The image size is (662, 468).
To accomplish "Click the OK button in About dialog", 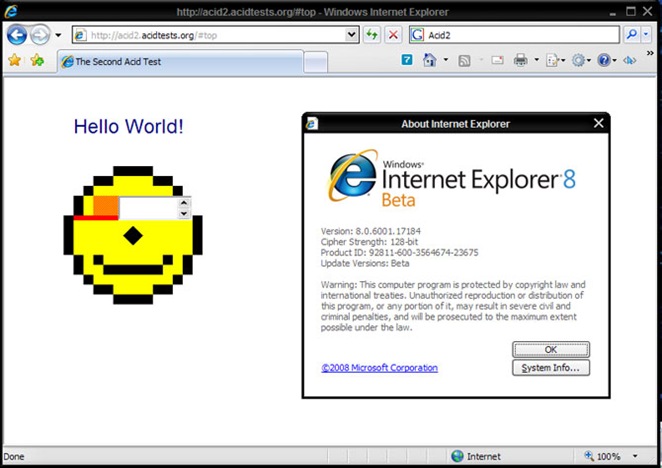I will click(x=551, y=350).
